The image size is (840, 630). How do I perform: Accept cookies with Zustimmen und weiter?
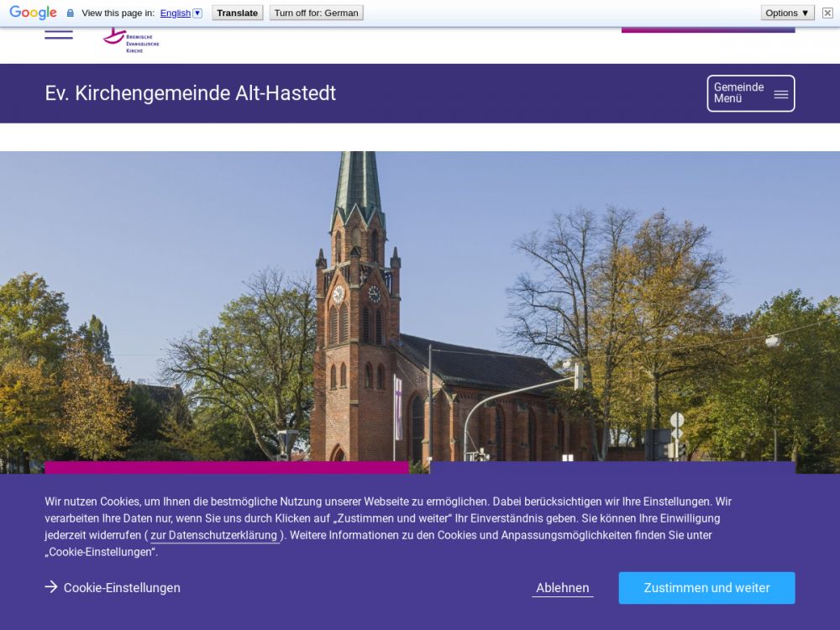[706, 588]
